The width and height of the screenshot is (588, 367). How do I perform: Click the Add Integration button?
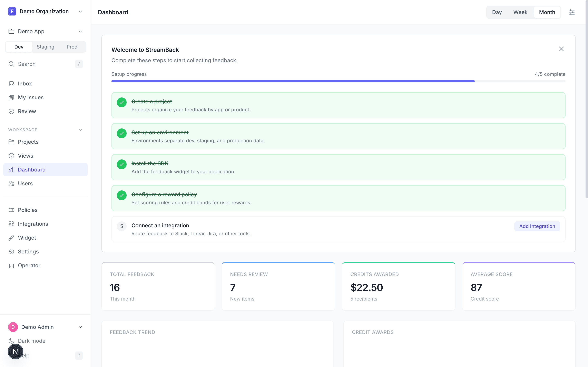click(537, 226)
